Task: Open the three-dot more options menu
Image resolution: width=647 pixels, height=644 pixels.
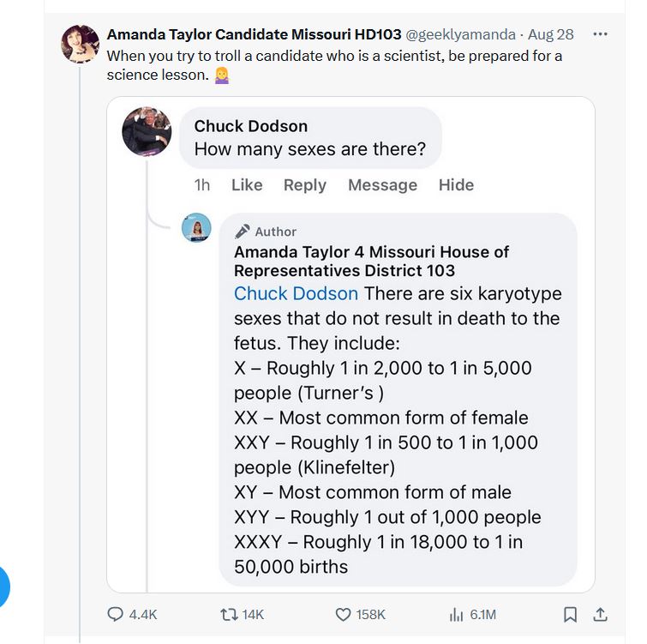Action: (600, 34)
